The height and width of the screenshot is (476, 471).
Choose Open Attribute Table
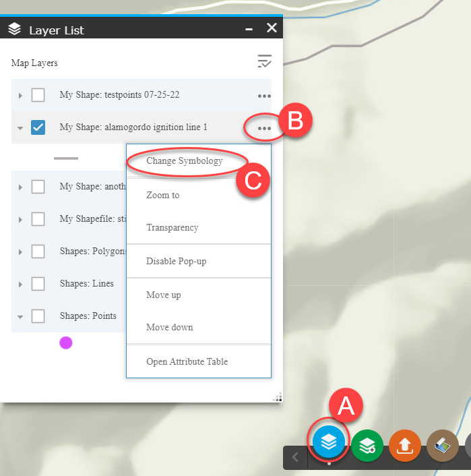coord(187,361)
